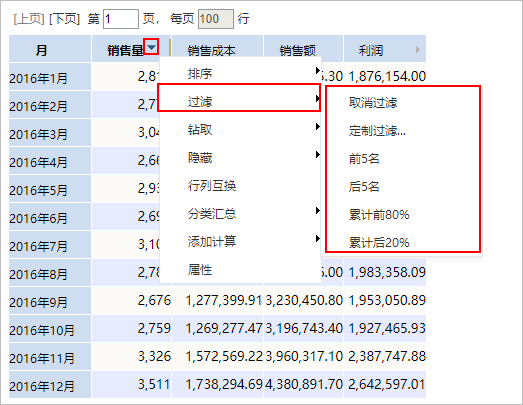
Task: Click the 销售成本 column header
Action: 217,49
